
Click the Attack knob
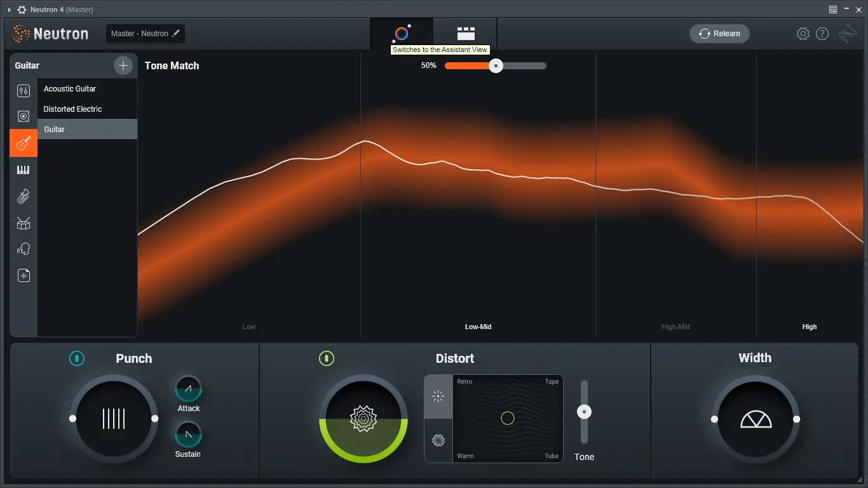pyautogui.click(x=188, y=389)
